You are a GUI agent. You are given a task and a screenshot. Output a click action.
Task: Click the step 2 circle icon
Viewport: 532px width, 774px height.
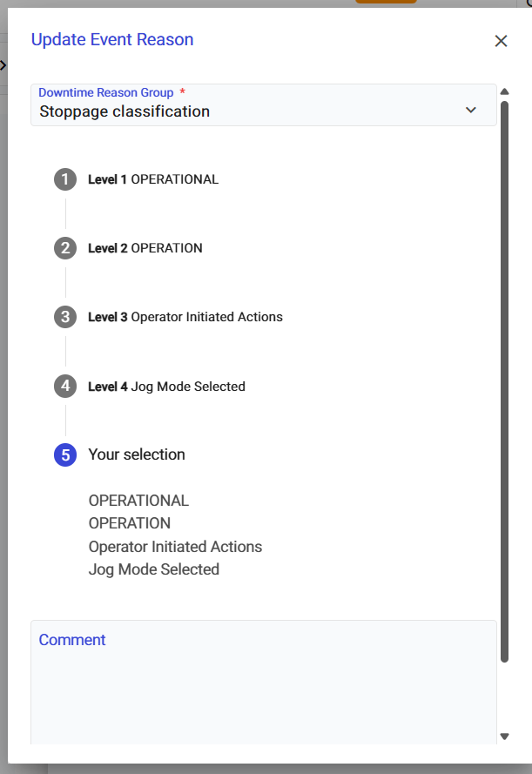coord(65,248)
